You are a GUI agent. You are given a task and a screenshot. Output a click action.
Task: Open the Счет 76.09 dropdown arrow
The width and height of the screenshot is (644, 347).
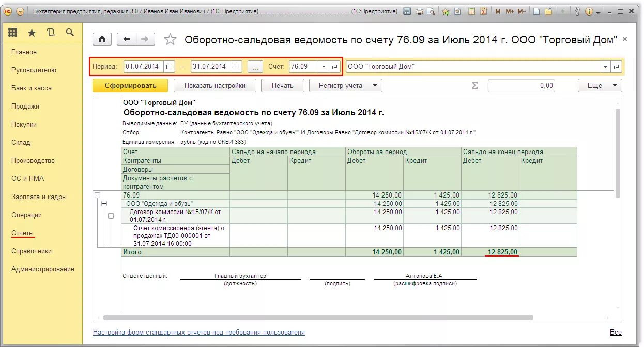point(324,67)
